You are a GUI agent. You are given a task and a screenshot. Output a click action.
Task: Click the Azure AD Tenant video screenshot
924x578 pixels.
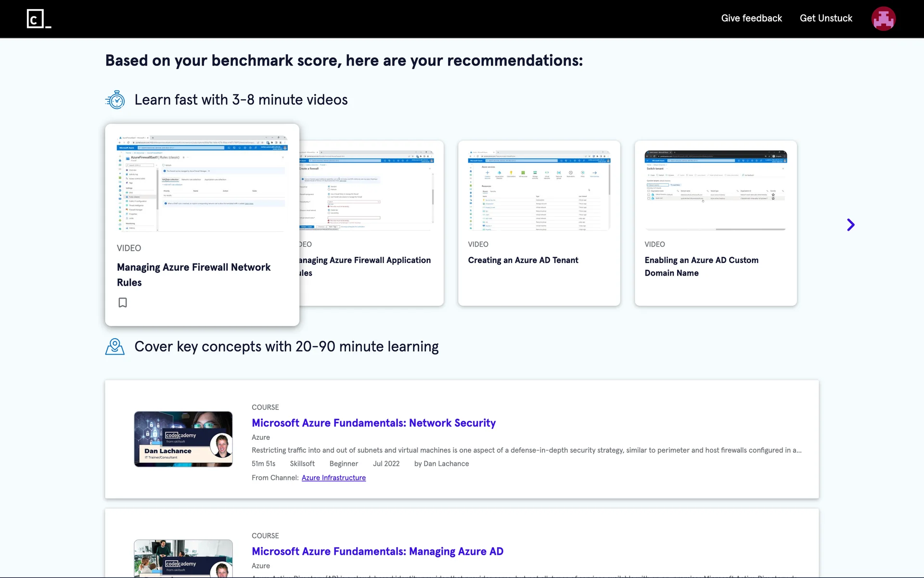tap(539, 190)
